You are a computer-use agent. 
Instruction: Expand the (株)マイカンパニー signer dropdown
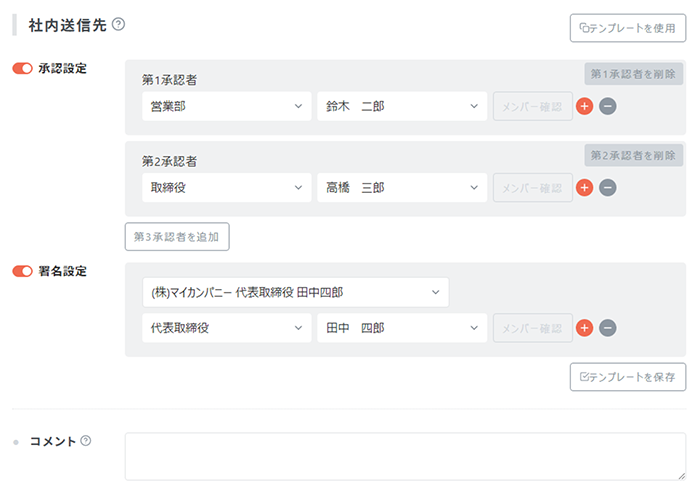pyautogui.click(x=295, y=292)
